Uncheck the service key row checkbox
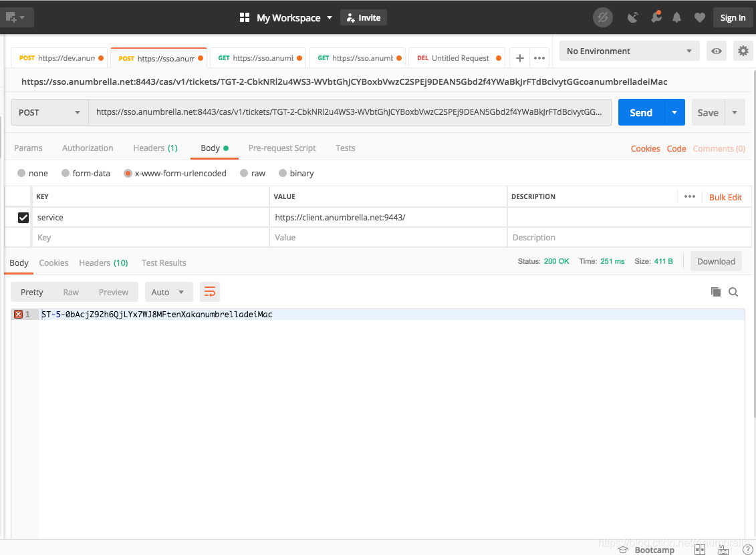The image size is (756, 555). tap(23, 218)
